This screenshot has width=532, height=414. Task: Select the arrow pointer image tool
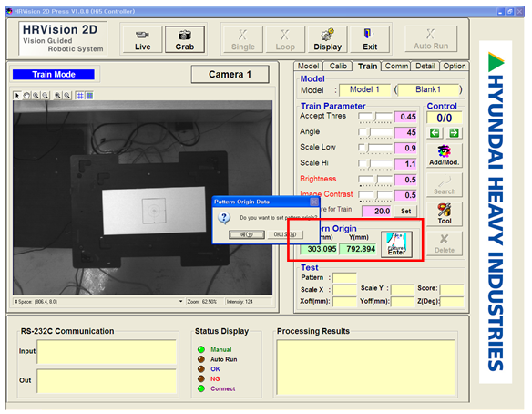pos(17,96)
